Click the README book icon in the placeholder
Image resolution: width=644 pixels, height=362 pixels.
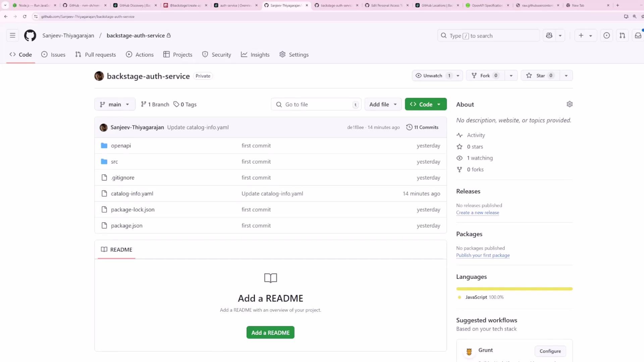click(x=271, y=278)
